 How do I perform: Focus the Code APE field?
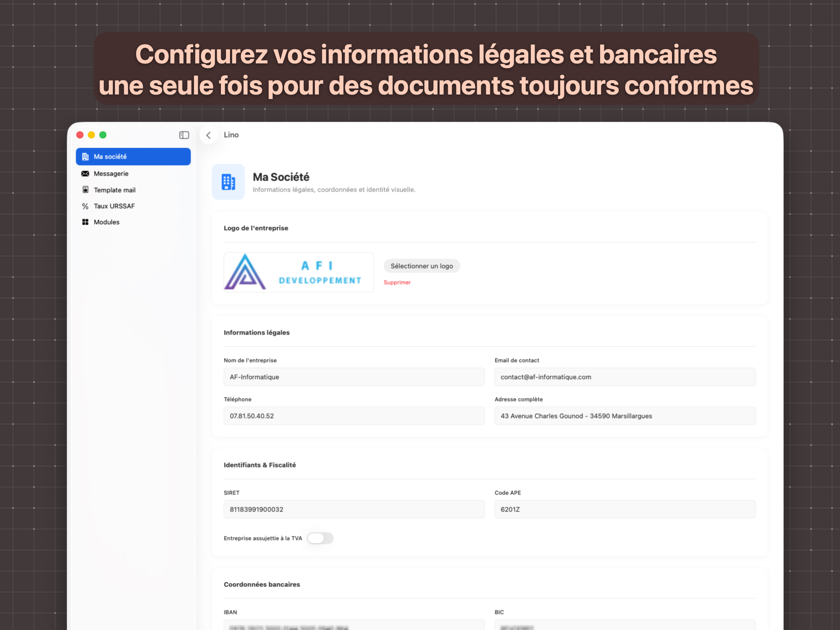[625, 509]
